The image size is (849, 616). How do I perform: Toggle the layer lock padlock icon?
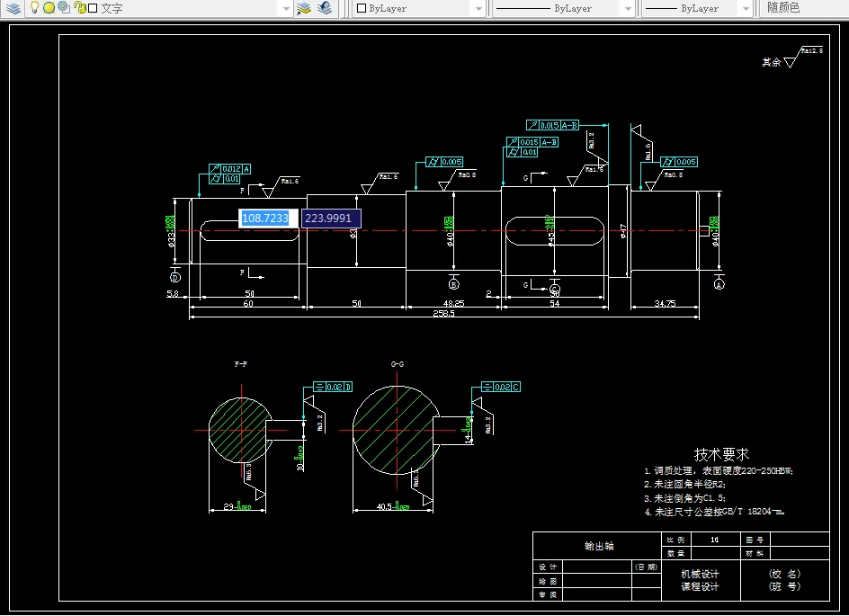pyautogui.click(x=79, y=7)
